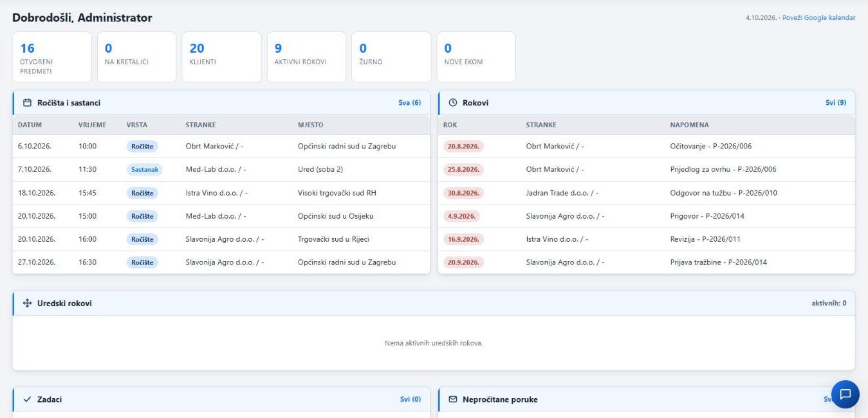The image size is (868, 418).
Task: Open the Aktivni rokovi stat card
Action: tap(306, 57)
